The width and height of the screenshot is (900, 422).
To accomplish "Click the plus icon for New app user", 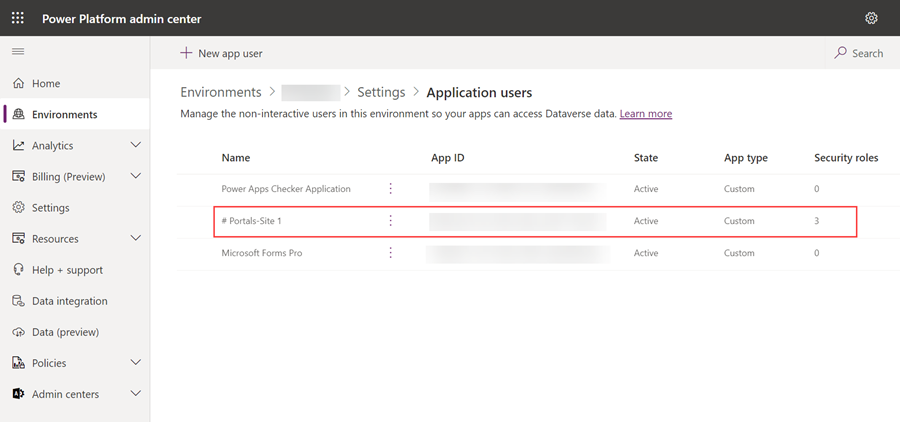I will [x=186, y=53].
